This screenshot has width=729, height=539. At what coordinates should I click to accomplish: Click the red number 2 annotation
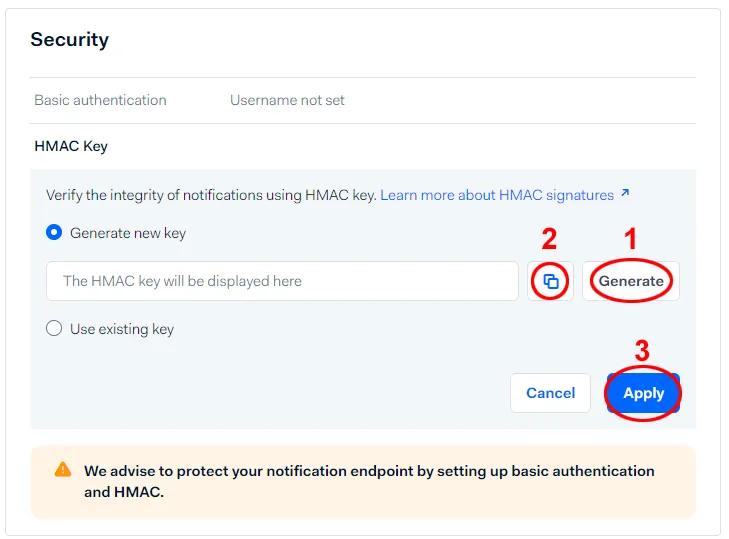pos(549,239)
